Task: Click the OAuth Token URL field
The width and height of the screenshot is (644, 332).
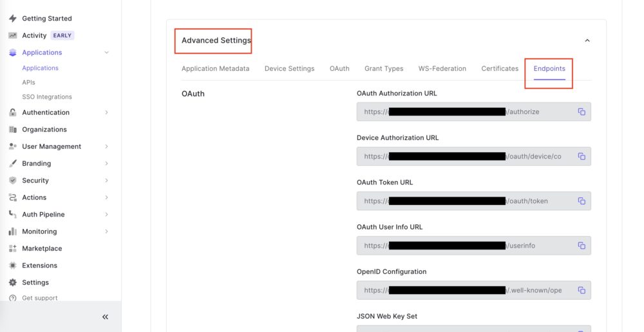Action: pyautogui.click(x=473, y=201)
